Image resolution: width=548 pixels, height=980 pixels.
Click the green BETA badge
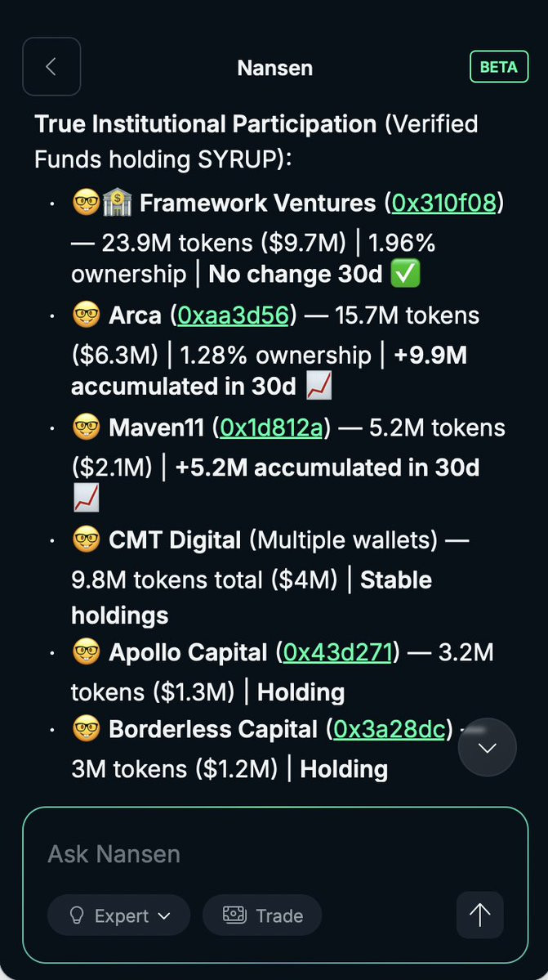pos(498,67)
